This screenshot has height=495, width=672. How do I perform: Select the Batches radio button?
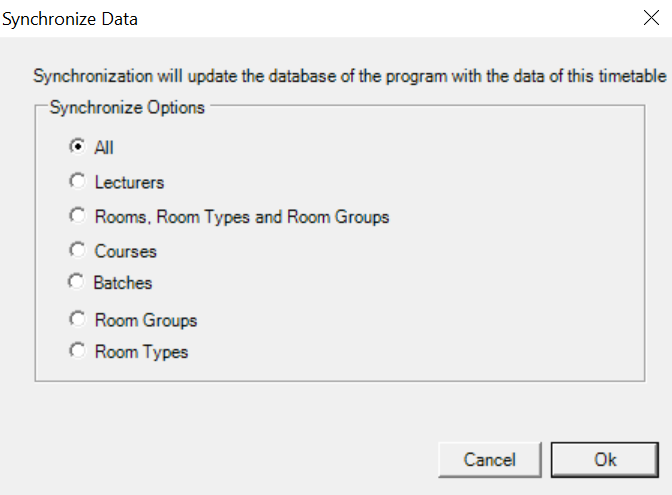click(x=76, y=283)
